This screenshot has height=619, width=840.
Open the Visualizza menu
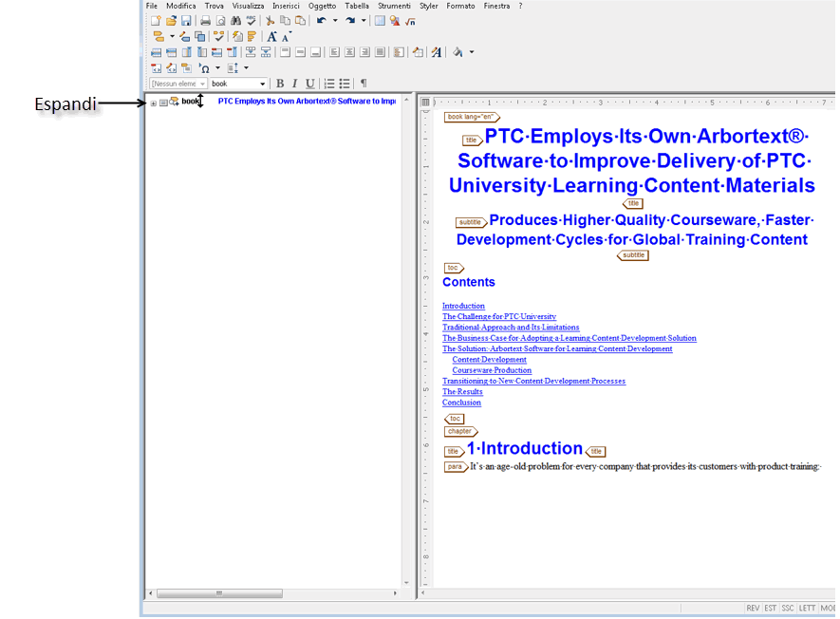coord(248,6)
